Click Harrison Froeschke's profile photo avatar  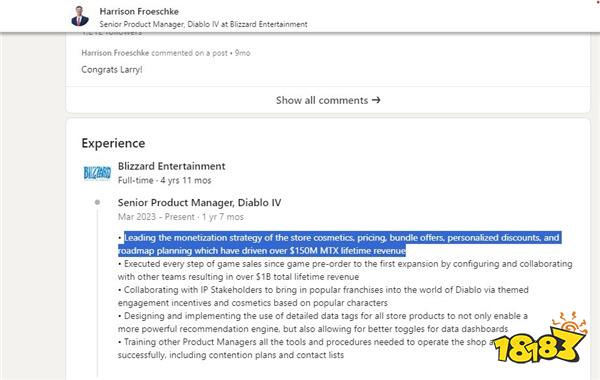coord(80,16)
